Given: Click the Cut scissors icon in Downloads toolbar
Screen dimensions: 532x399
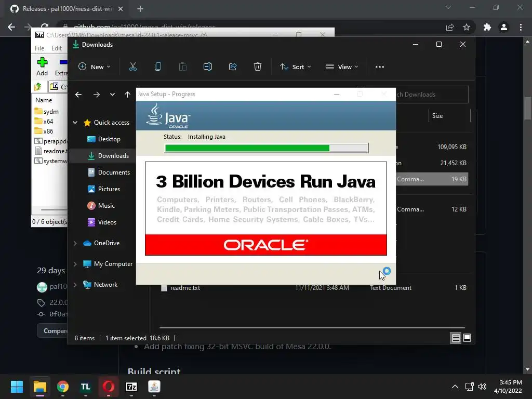Looking at the screenshot, I should pyautogui.click(x=132, y=67).
